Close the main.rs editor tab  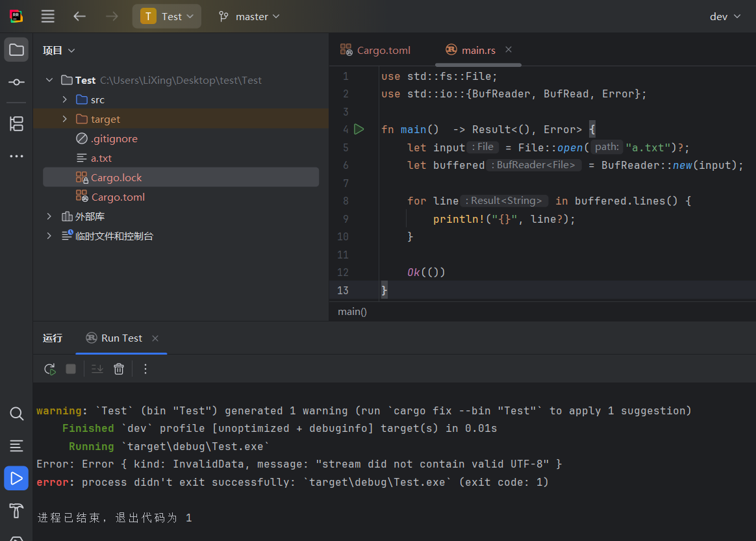[509, 49]
